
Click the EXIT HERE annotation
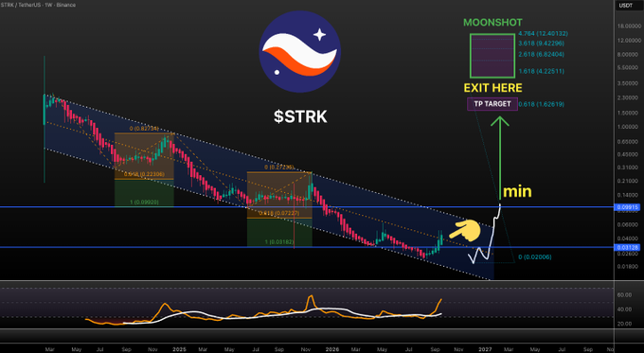492,88
